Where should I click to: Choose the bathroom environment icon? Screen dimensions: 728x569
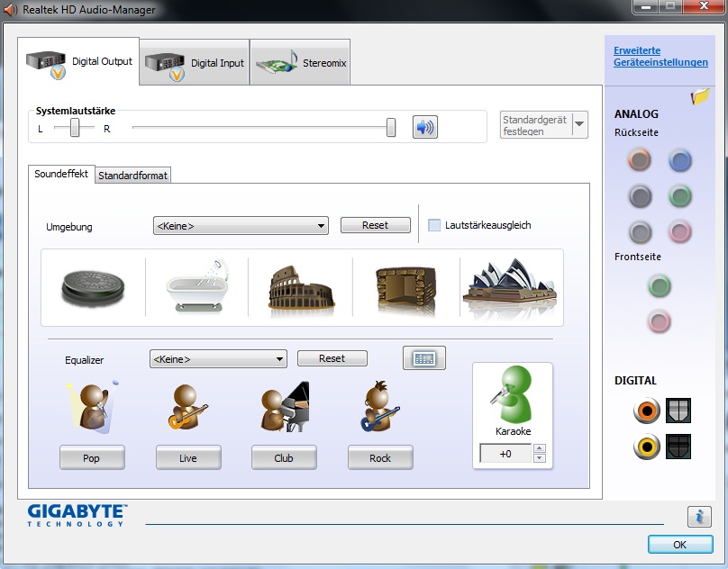[x=197, y=286]
